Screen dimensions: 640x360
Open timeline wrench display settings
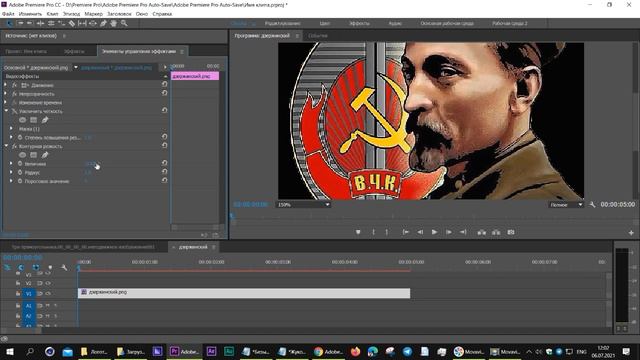[64, 267]
